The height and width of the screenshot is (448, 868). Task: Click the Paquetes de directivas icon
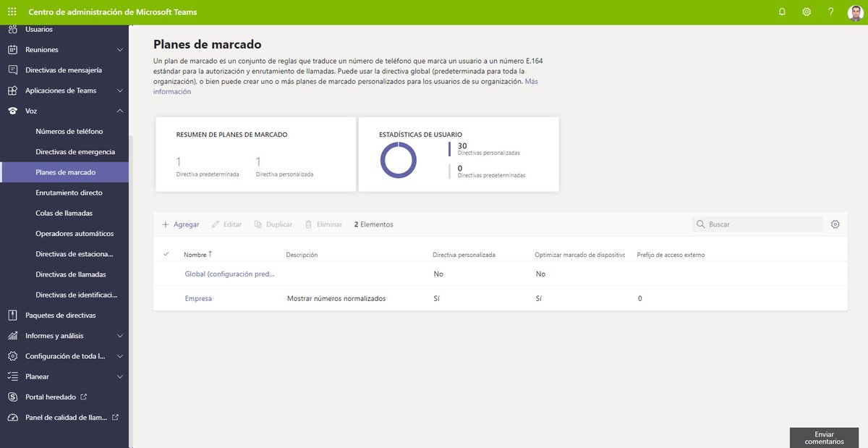pos(12,316)
